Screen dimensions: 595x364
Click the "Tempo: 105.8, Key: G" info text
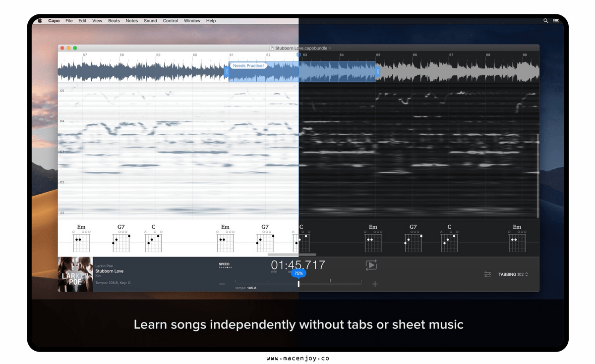(113, 283)
